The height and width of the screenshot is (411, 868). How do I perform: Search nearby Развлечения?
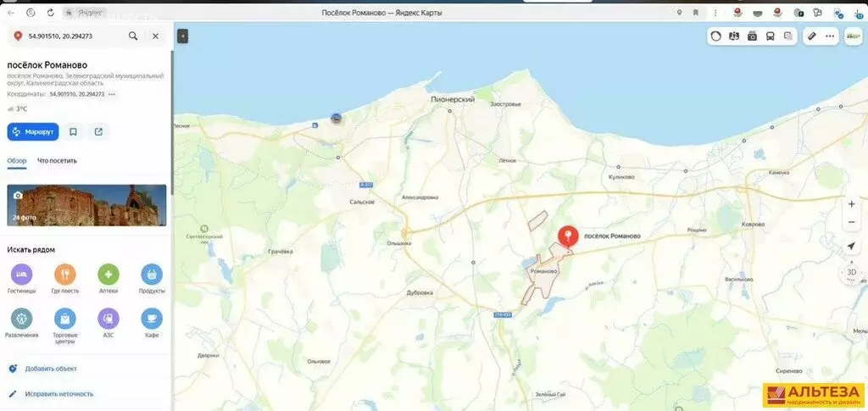click(x=21, y=323)
